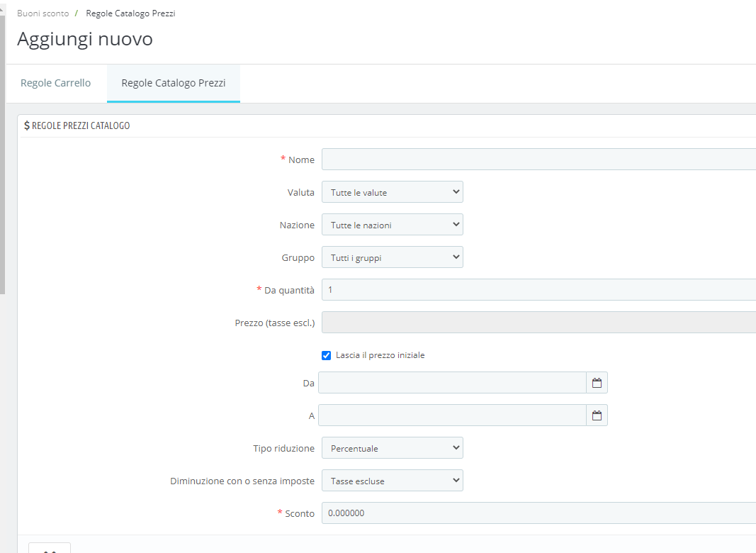Focus the Nome input field
756x553 pixels.
538,160
